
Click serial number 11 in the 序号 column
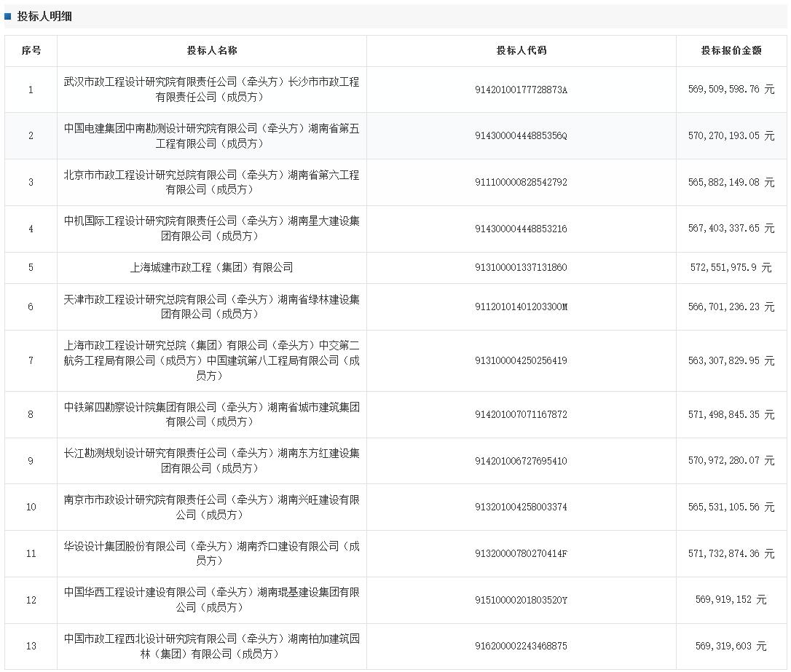(31, 553)
